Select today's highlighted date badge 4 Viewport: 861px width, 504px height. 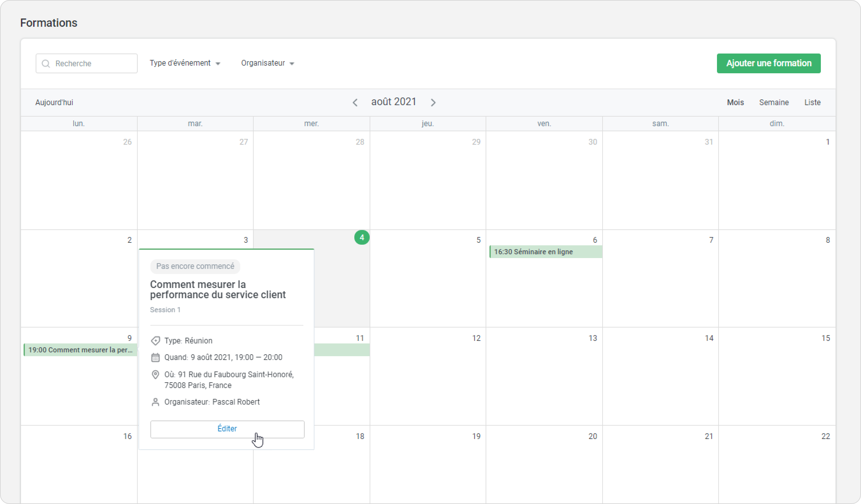361,237
